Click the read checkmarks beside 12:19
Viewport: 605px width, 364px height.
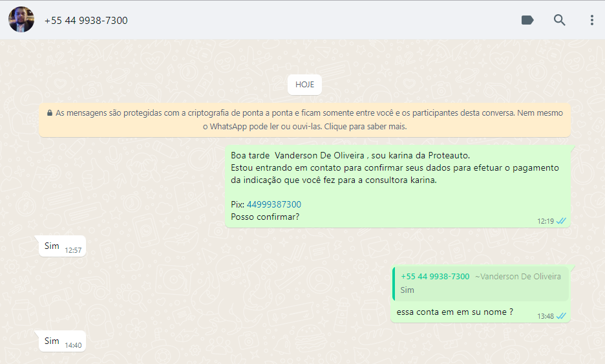(562, 221)
